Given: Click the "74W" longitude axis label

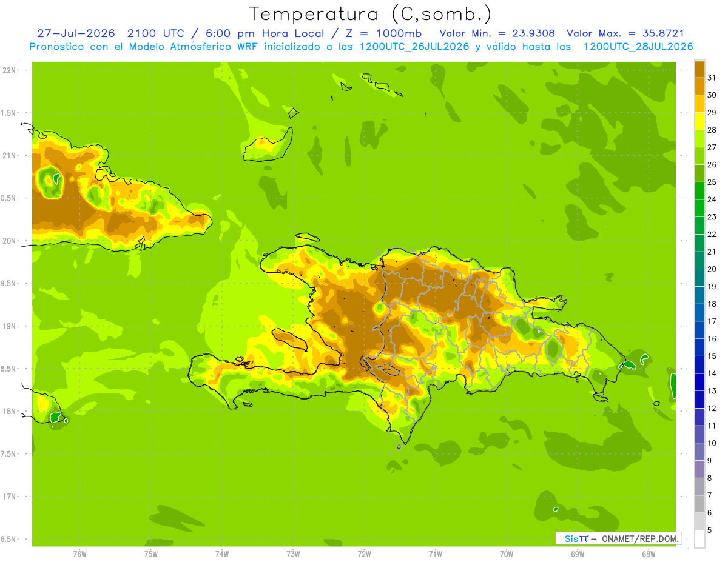Looking at the screenshot, I should pos(222,554).
